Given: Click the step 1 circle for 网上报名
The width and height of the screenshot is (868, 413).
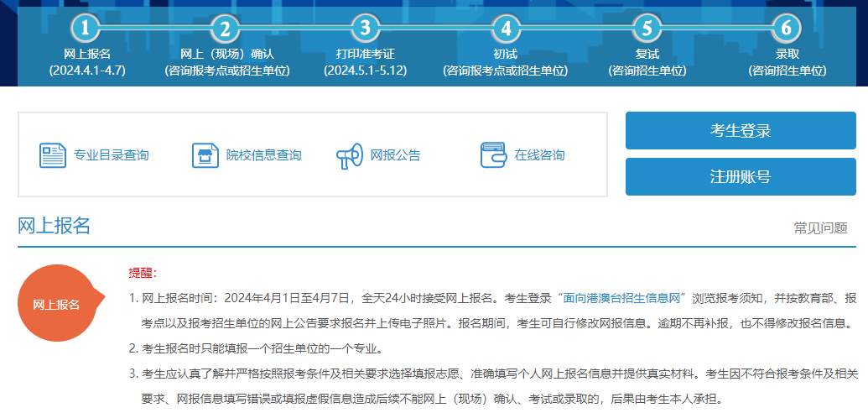Looking at the screenshot, I should [x=86, y=29].
